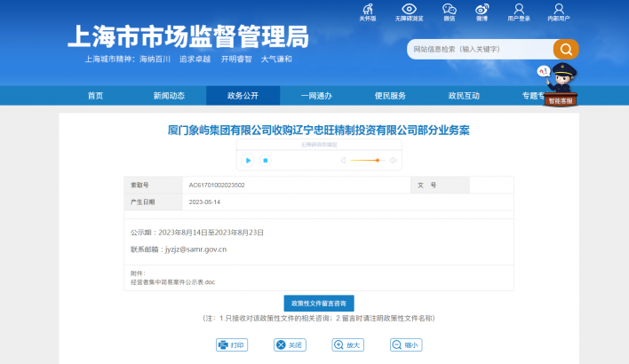Click the 政策性文件留言咨询 button
The image size is (629, 364).
click(319, 304)
